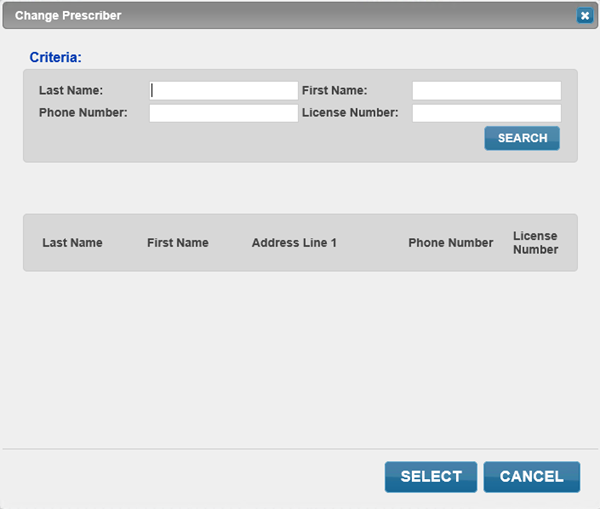Click the Address Line 1 column header

(294, 243)
